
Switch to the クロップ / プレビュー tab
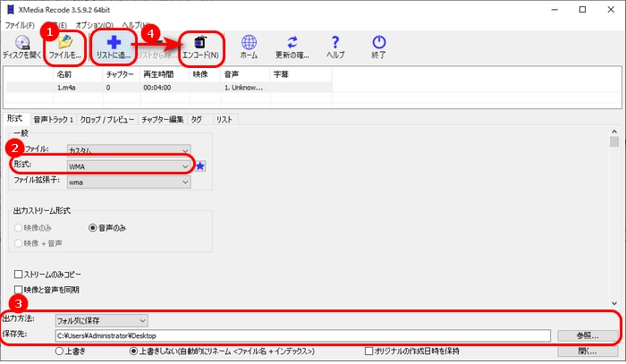[106, 119]
